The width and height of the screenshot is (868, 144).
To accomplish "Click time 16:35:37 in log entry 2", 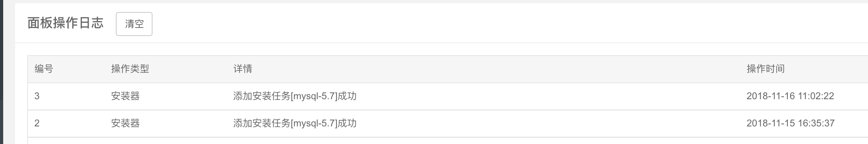I will point(816,123).
